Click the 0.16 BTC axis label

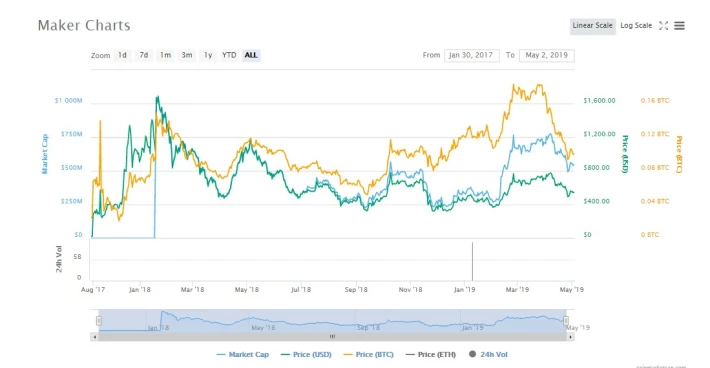tap(655, 100)
